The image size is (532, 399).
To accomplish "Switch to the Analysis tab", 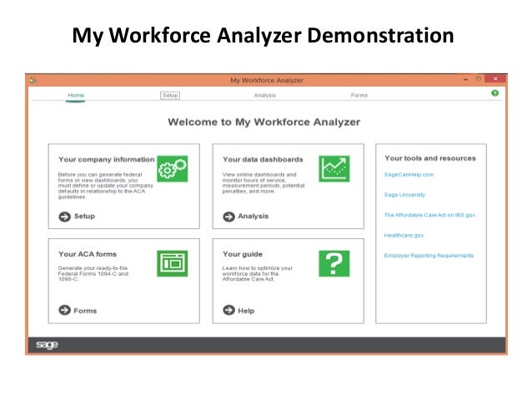I will 265,95.
